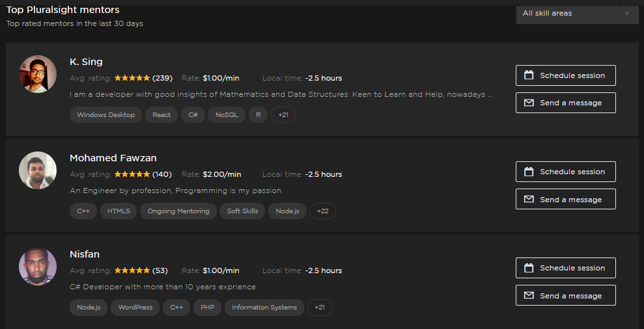Click K. Sing's bio description text
The height and width of the screenshot is (329, 644).
pos(281,94)
